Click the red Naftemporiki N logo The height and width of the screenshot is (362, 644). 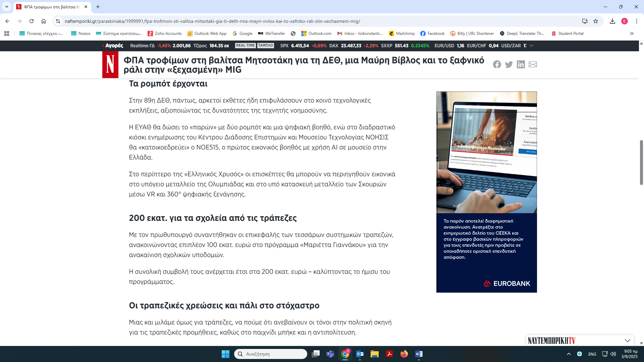pos(110,64)
